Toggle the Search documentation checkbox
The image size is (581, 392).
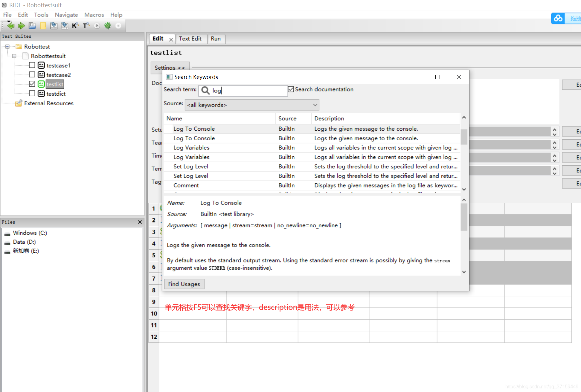291,89
